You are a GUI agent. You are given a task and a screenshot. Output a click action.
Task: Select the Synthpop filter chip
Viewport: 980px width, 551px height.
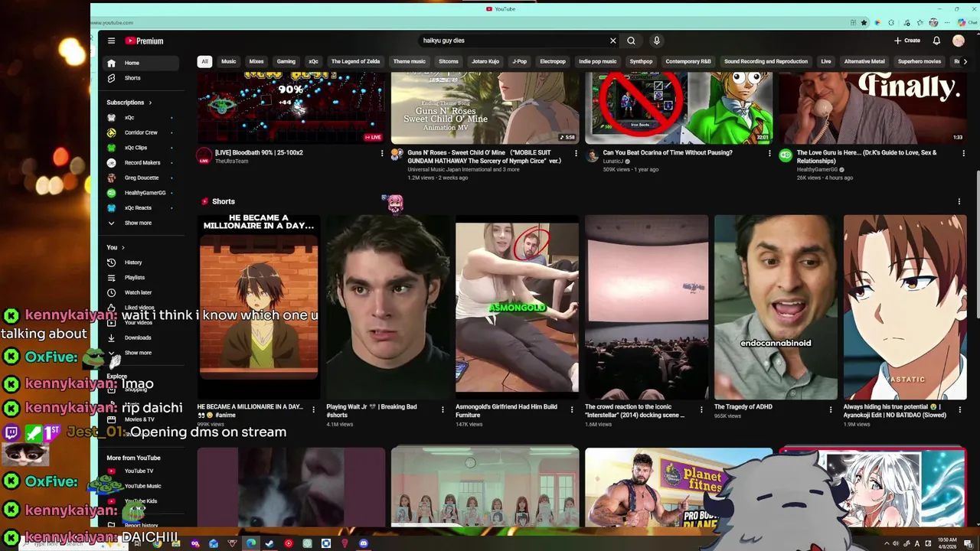641,61
